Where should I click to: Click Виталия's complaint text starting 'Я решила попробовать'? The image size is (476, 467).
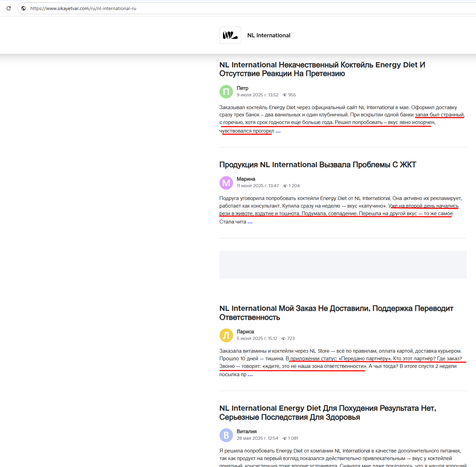click(x=343, y=457)
